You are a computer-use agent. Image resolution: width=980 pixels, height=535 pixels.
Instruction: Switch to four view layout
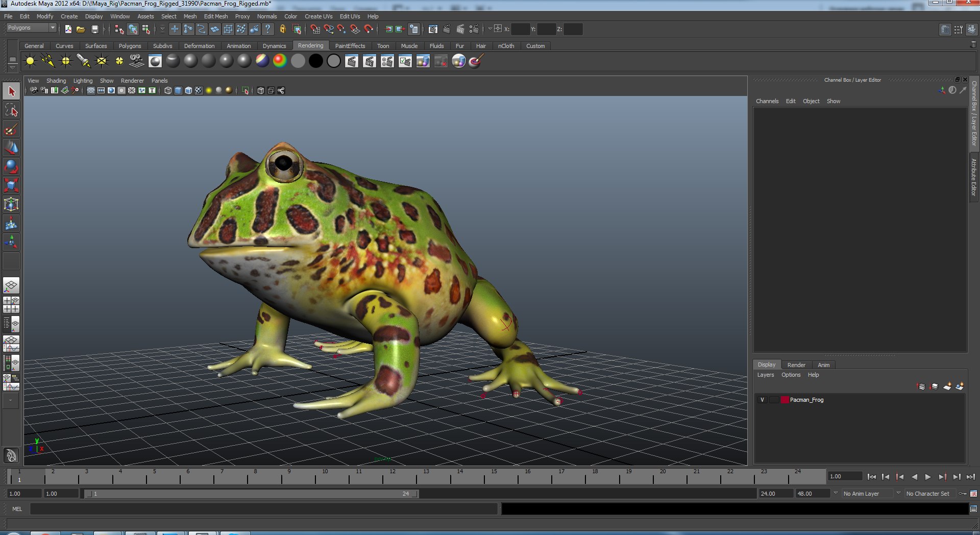[11, 305]
